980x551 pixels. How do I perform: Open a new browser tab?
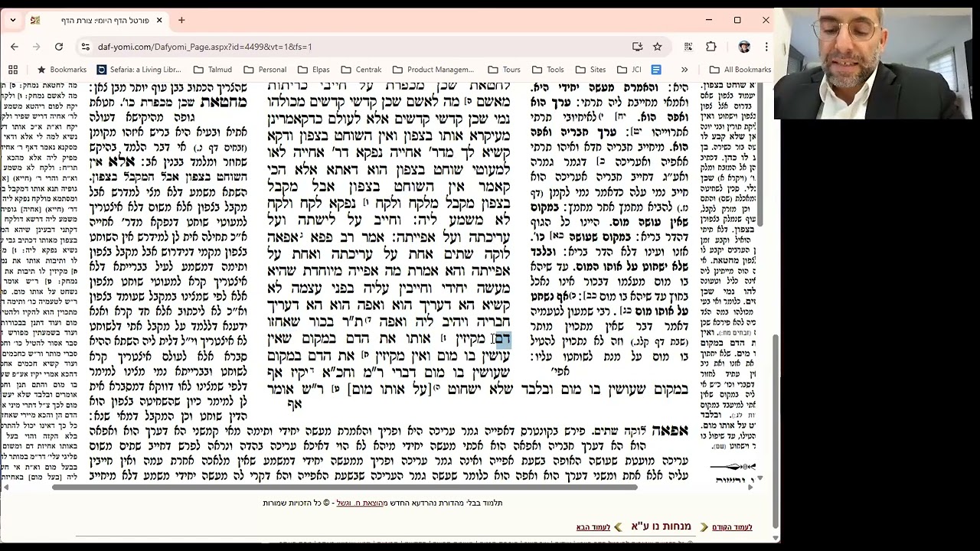point(181,20)
